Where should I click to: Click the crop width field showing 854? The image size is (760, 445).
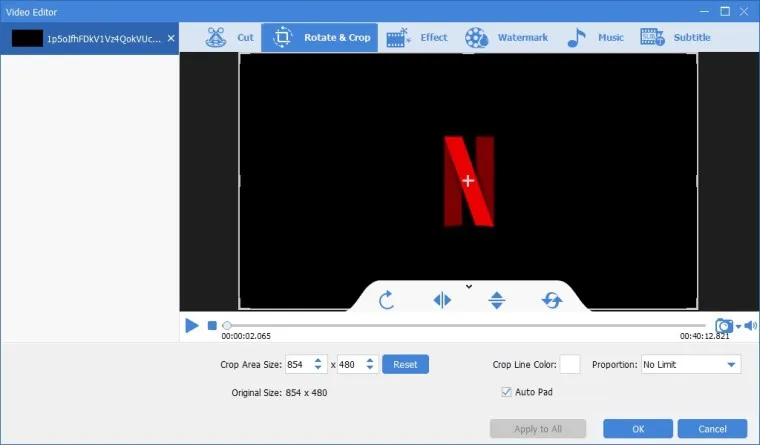(x=298, y=364)
